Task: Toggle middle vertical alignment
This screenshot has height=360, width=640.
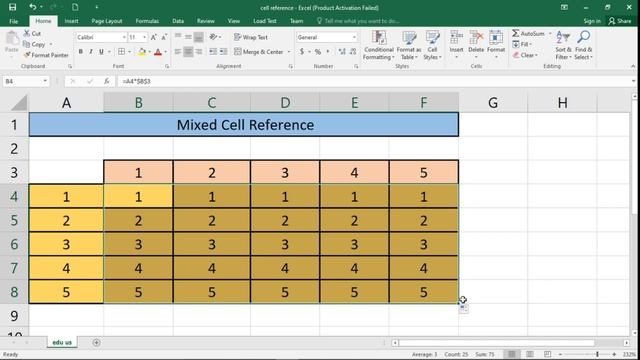Action: 188,37
